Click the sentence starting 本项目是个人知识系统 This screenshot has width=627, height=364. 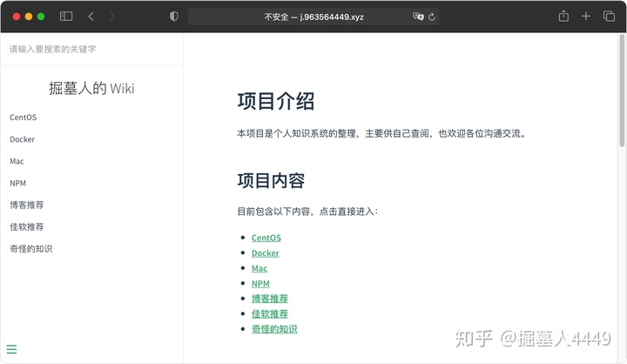[381, 133]
